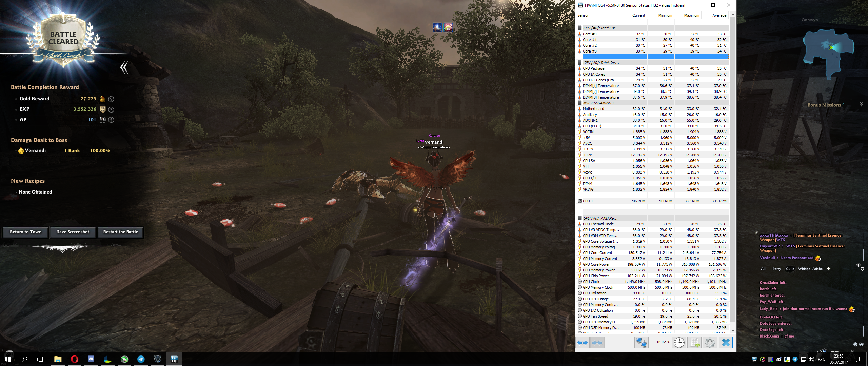Image resolution: width=868 pixels, height=366 pixels.
Task: Click the megaphone icon in chat
Action: (862, 344)
